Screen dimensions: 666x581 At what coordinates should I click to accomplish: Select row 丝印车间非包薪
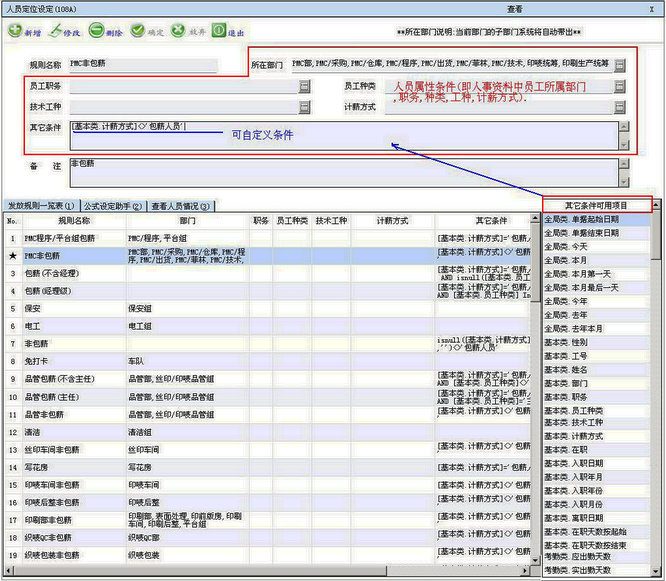point(268,450)
